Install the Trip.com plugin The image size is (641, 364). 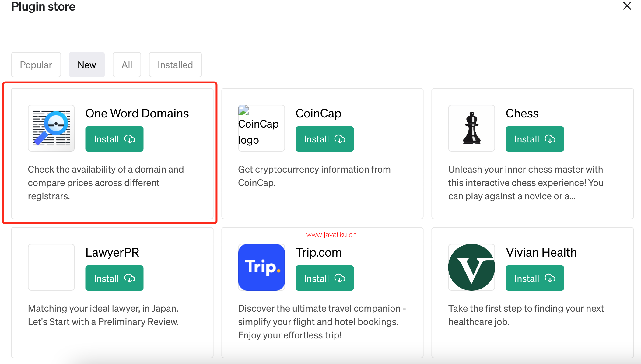325,278
